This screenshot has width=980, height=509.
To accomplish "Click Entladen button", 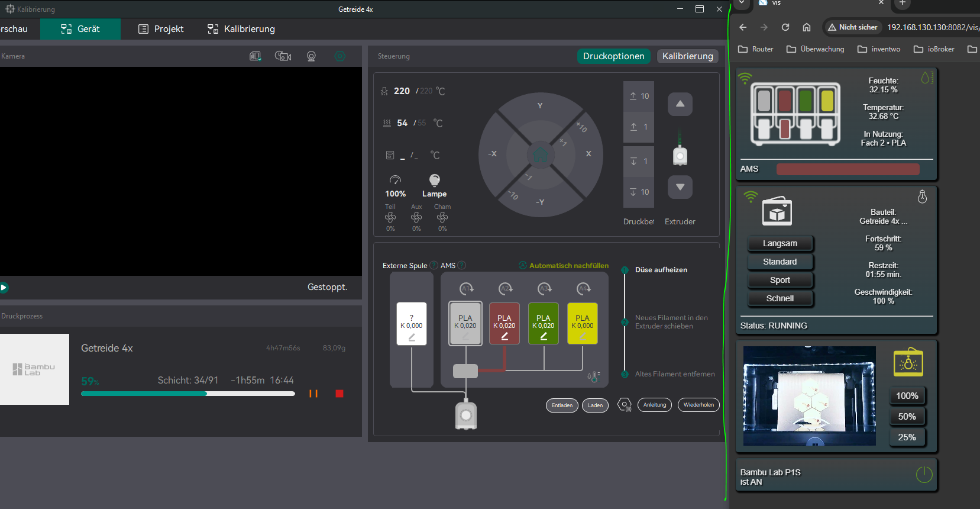I will [562, 405].
